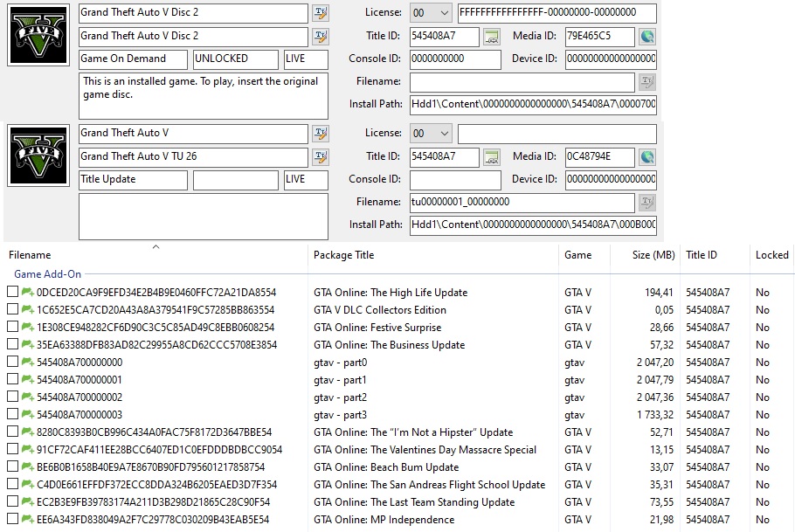
Task: Select filename 545408A700000002
Action: tap(79, 397)
